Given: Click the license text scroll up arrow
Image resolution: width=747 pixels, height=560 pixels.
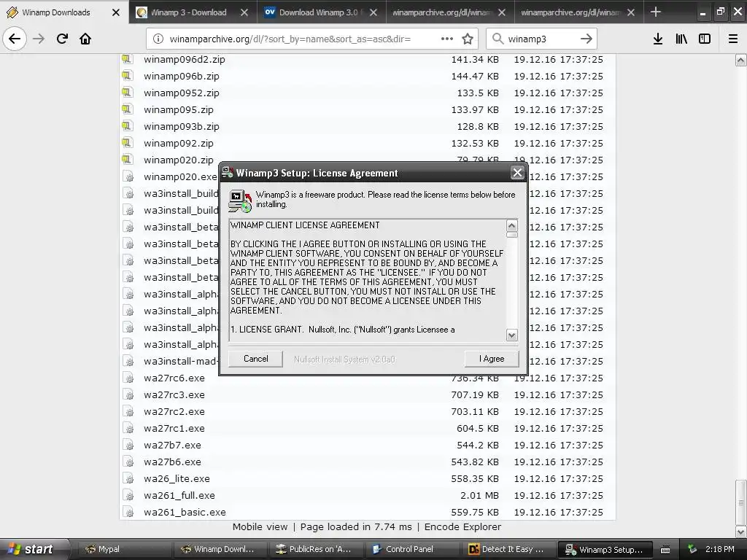Looking at the screenshot, I should pyautogui.click(x=511, y=225).
